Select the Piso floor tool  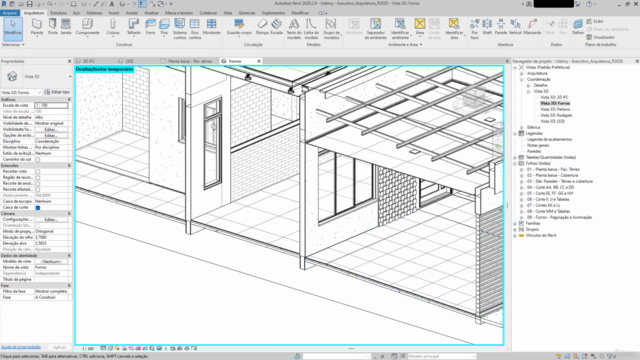click(164, 27)
